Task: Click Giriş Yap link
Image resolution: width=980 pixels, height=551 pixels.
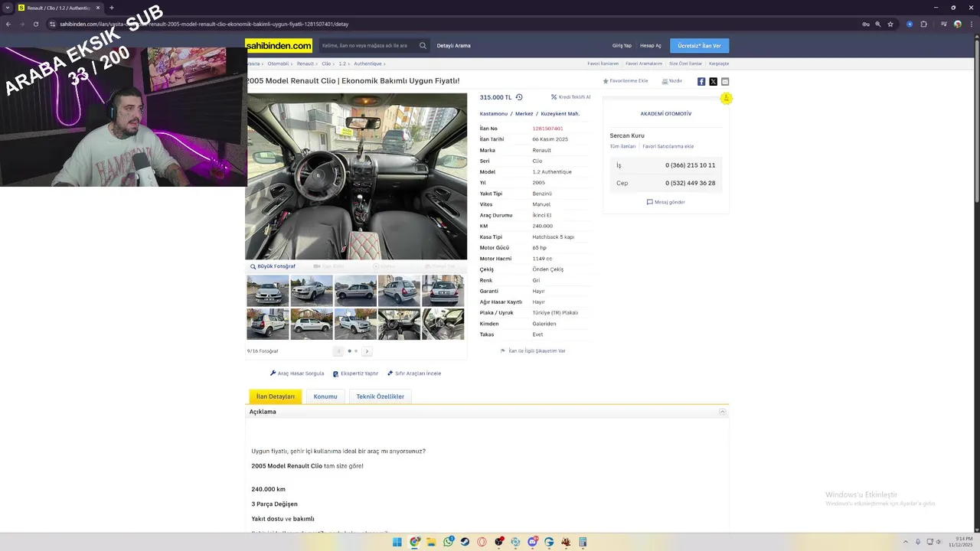Action: click(x=622, y=46)
